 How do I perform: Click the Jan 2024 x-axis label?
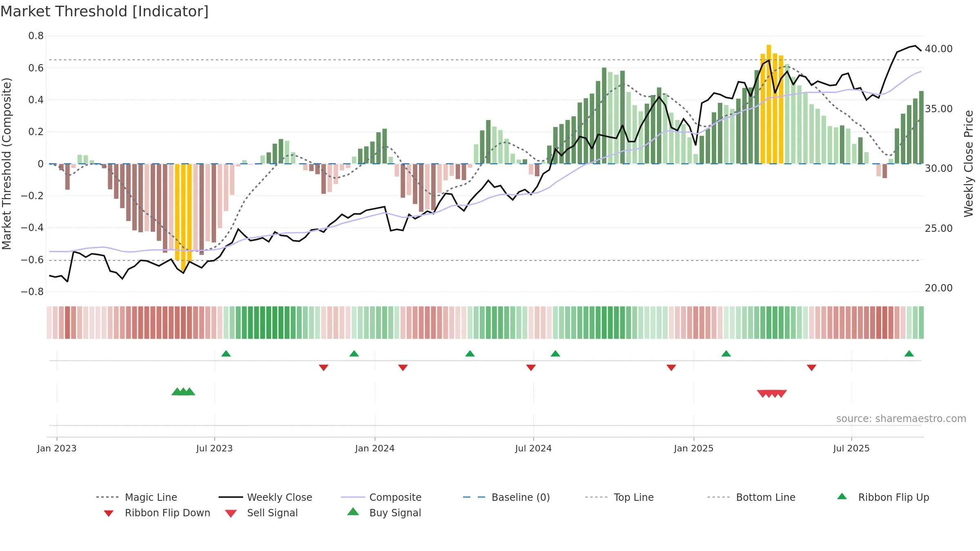375,449
